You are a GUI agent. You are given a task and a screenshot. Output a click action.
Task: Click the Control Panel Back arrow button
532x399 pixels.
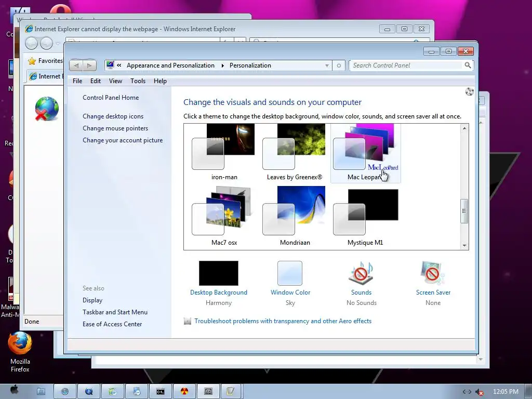point(76,65)
